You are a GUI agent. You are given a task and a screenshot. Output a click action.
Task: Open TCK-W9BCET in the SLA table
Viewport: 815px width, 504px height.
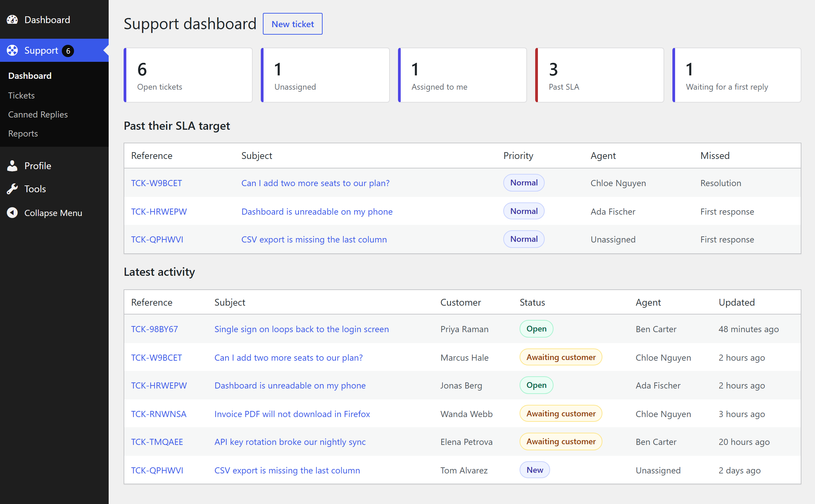(157, 183)
